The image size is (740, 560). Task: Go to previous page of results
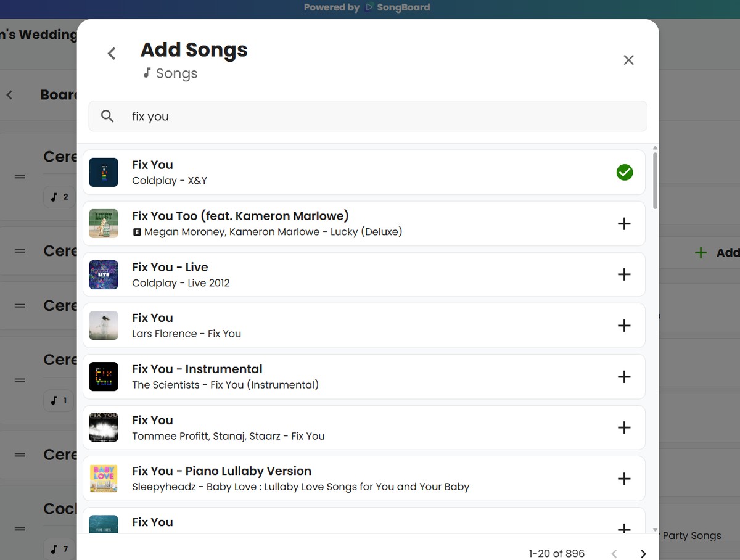(x=614, y=553)
